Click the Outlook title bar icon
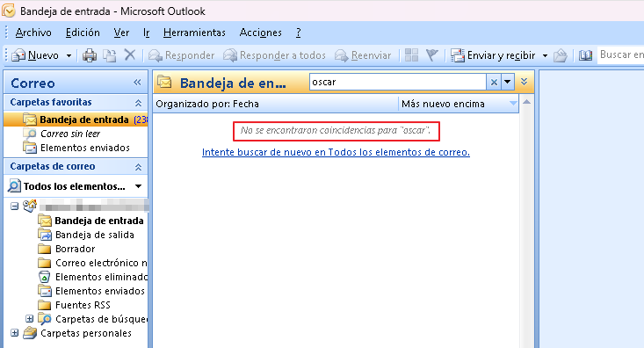This screenshot has width=644, height=348. (x=8, y=11)
